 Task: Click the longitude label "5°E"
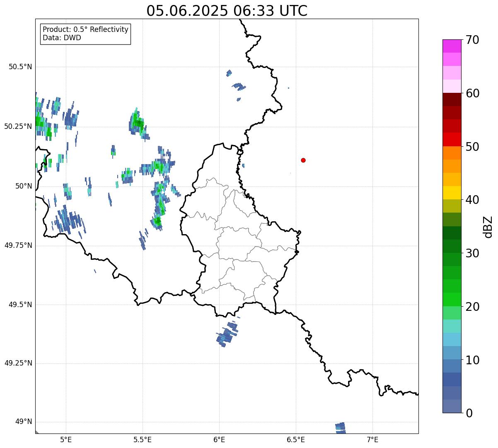tap(66, 439)
